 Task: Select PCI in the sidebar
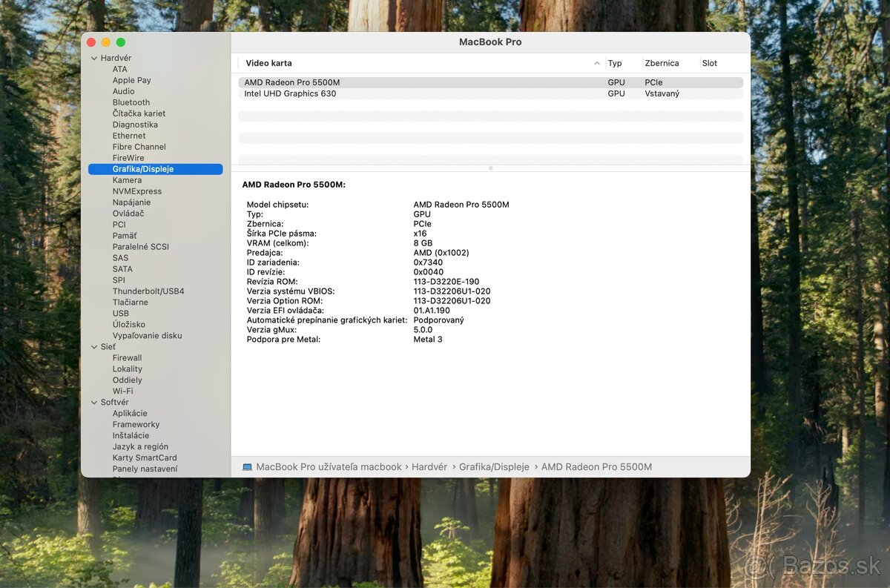(x=119, y=225)
